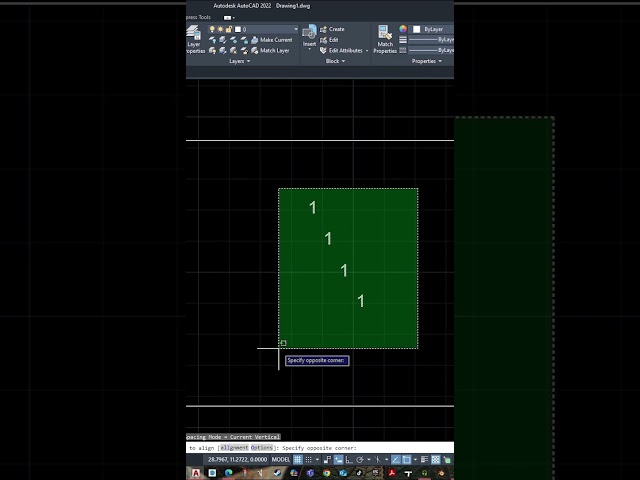Toggle polar tracking in status bar
Screen dimensions: 640x480
tap(360, 460)
